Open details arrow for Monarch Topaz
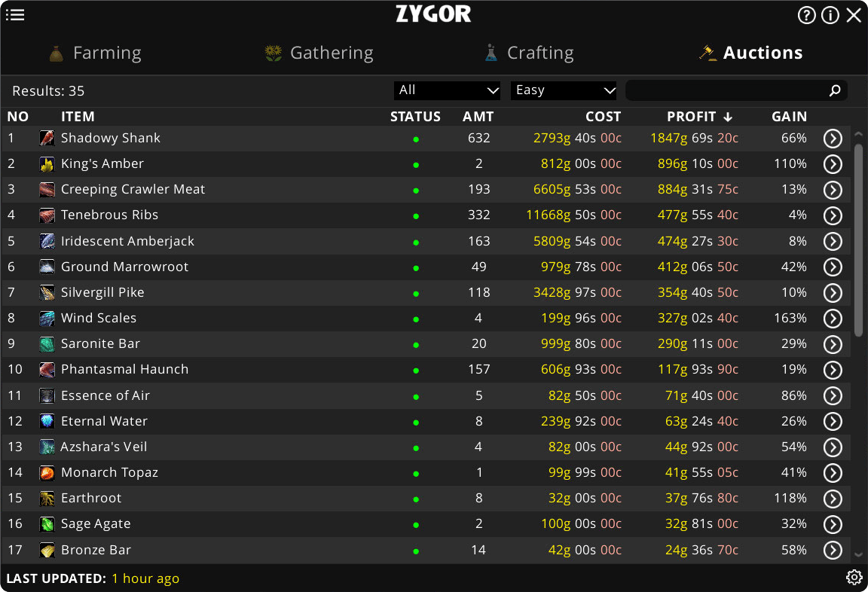The image size is (868, 592). [833, 472]
